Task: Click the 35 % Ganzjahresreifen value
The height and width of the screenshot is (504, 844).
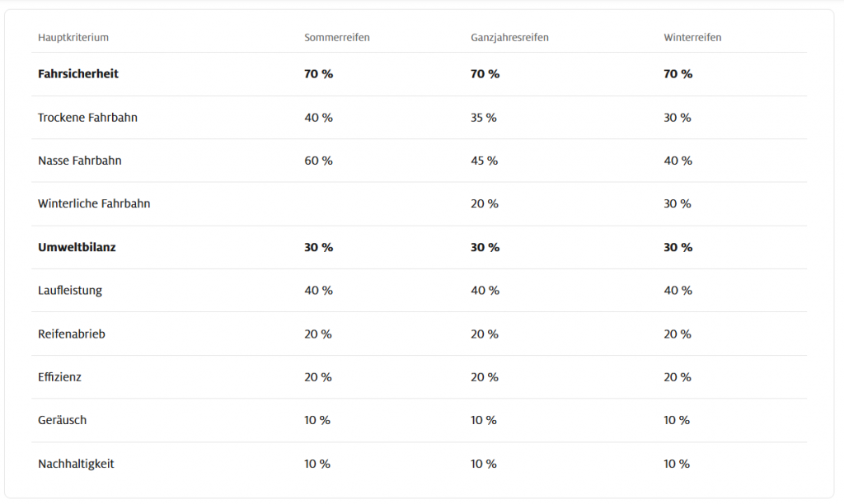Action: coord(484,117)
